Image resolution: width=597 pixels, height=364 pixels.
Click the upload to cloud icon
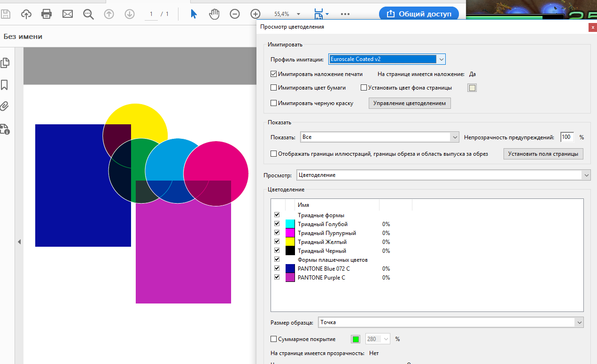pyautogui.click(x=27, y=14)
